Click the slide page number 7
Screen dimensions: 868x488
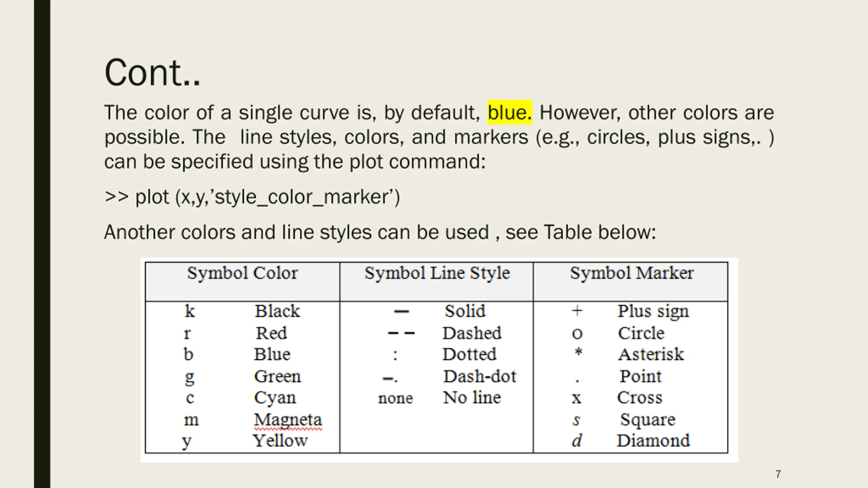[778, 474]
